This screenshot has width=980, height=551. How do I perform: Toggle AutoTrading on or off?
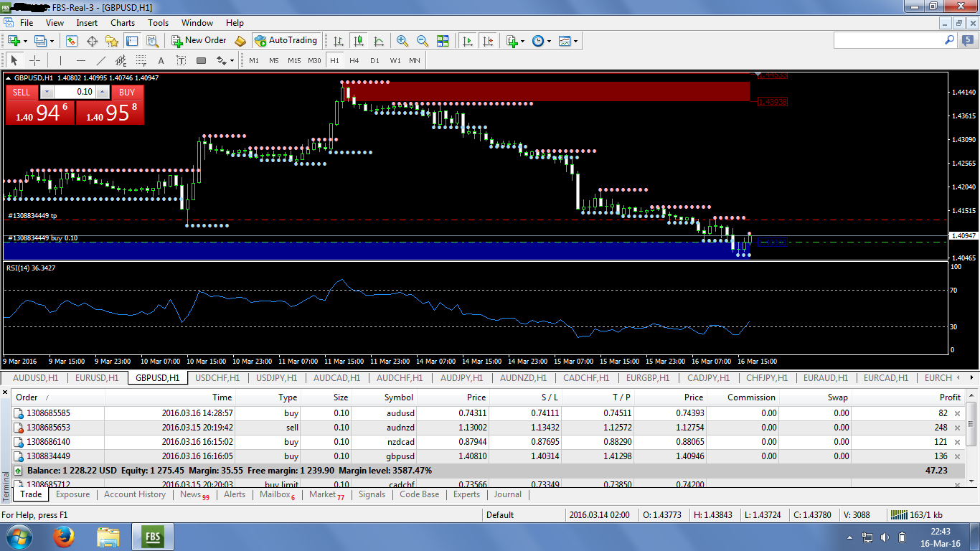coord(286,41)
